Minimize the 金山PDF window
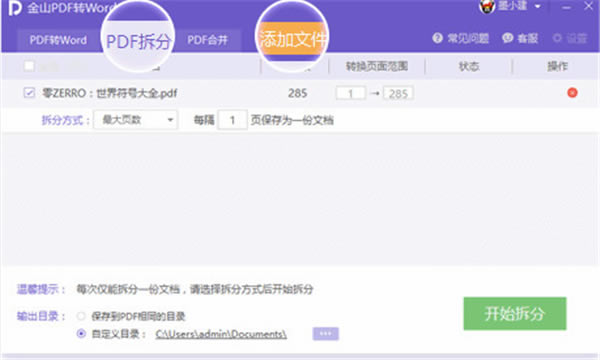 [x=567, y=7]
